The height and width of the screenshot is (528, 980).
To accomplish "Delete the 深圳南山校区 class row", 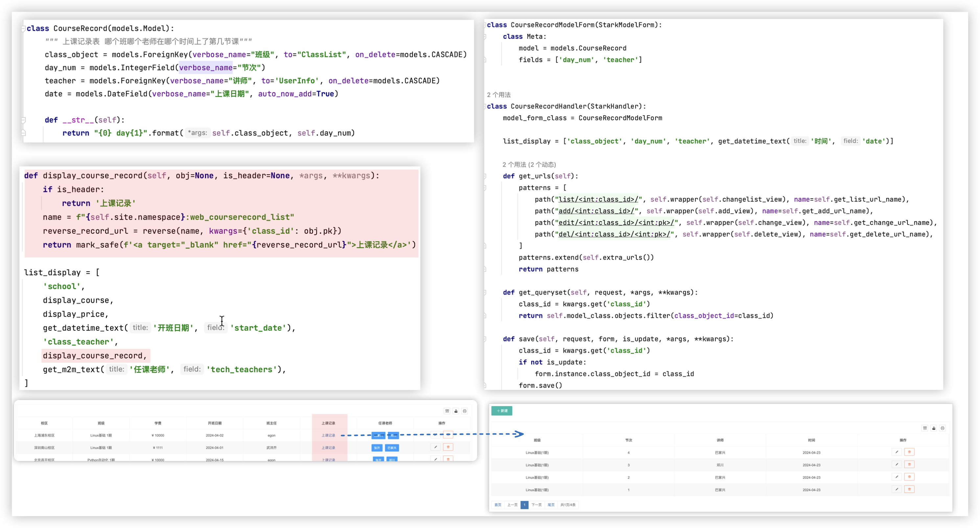I will [448, 447].
